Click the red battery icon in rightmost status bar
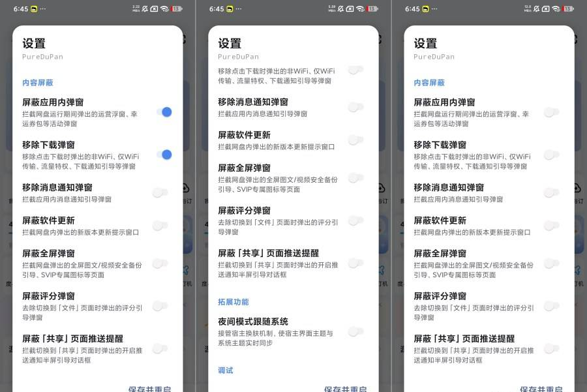 [569, 8]
